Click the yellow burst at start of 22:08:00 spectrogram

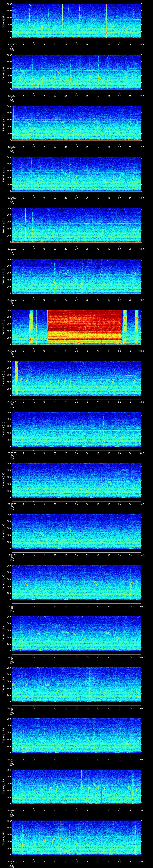16,377
